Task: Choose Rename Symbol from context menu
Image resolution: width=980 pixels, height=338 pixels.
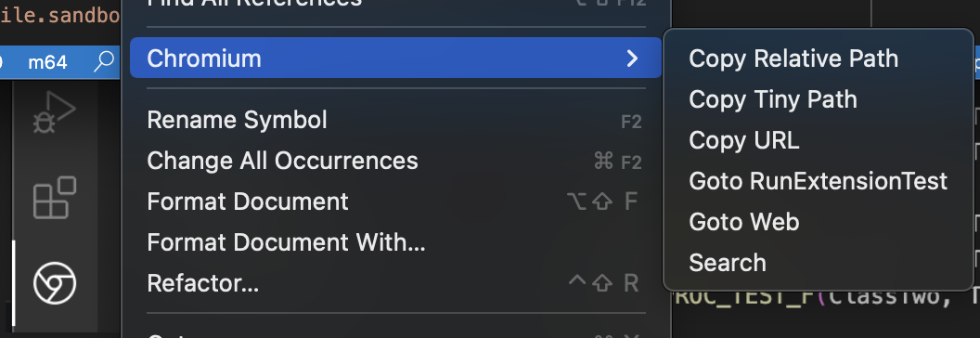Action: click(x=395, y=120)
